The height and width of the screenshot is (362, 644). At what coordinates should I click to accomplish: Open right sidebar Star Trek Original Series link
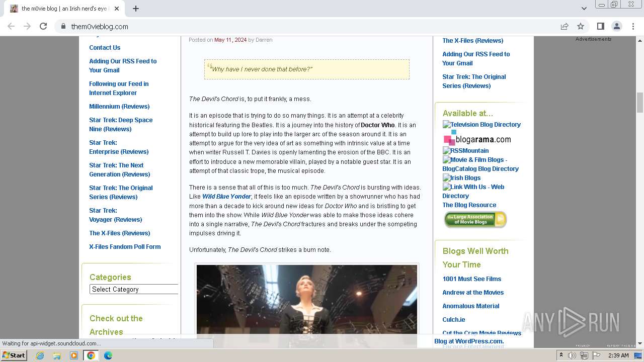(474, 81)
